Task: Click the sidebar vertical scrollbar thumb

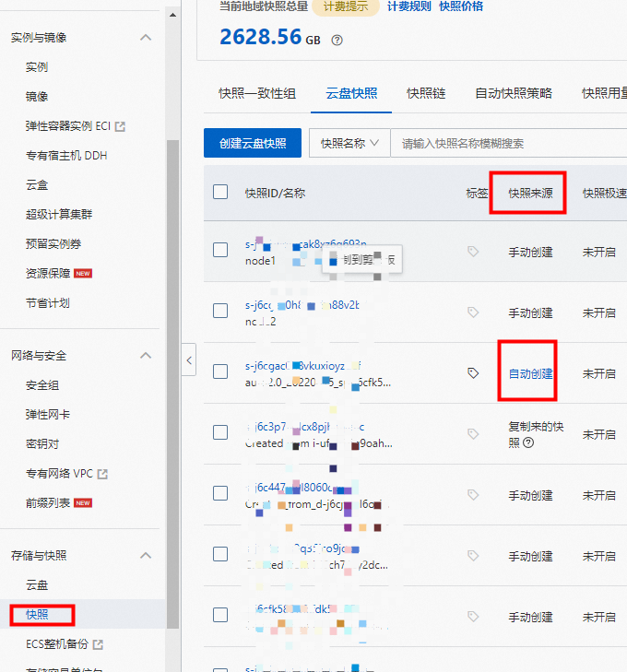Action: click(172, 383)
